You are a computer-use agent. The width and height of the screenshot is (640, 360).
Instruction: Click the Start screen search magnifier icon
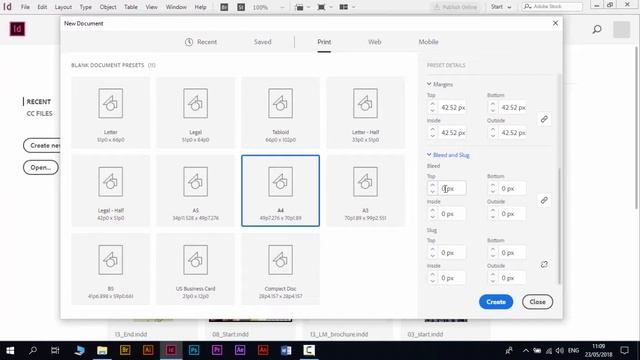tap(597, 29)
